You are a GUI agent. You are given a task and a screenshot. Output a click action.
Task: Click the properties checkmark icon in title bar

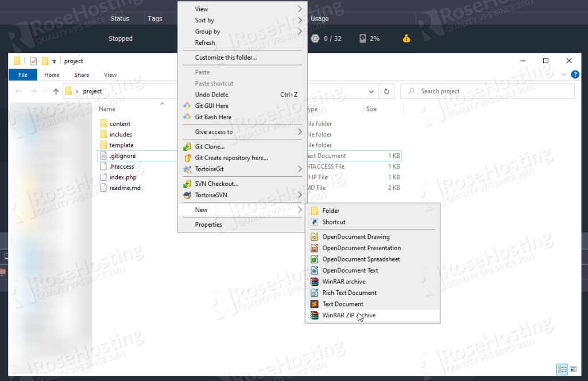click(x=33, y=61)
